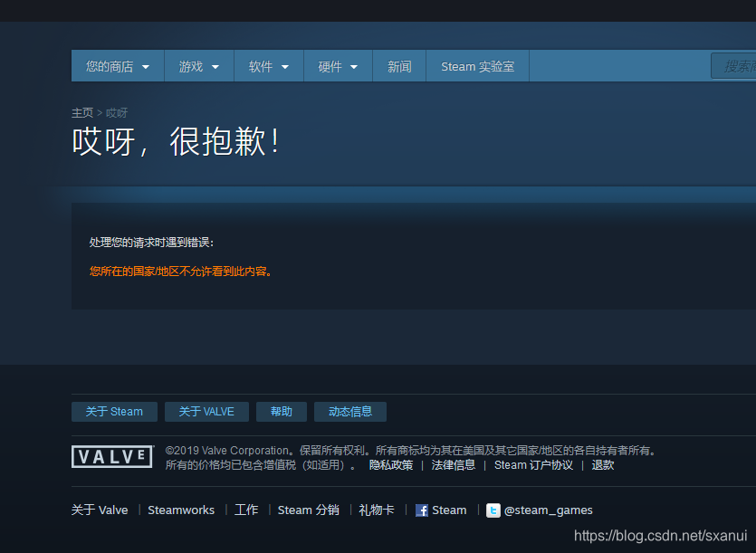Click the Facebook icon

click(x=422, y=510)
